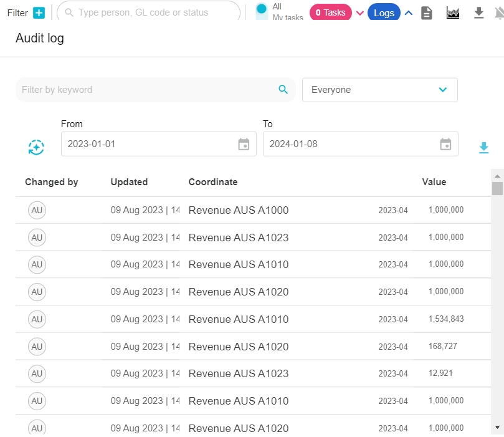
Task: Click the muted notification bell icon
Action: click(499, 12)
